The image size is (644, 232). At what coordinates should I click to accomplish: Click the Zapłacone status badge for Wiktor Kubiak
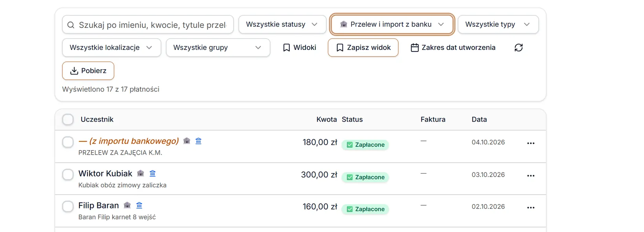pyautogui.click(x=365, y=177)
